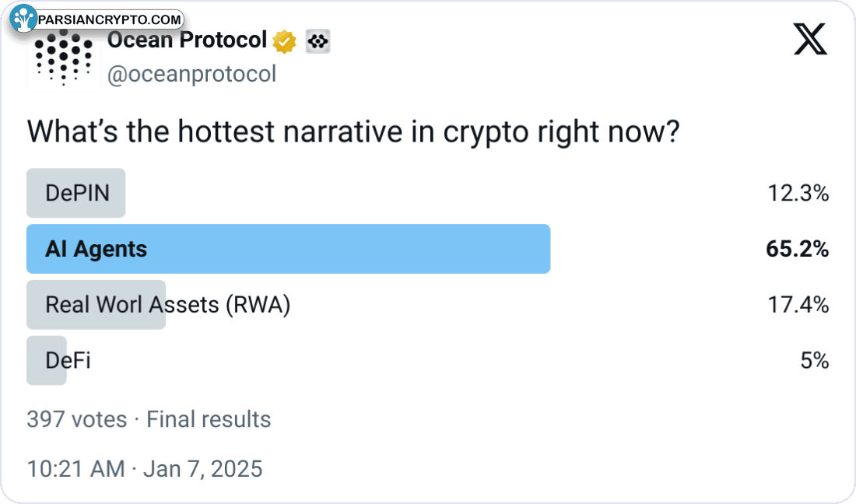Click the X logo icon

pyautogui.click(x=810, y=40)
